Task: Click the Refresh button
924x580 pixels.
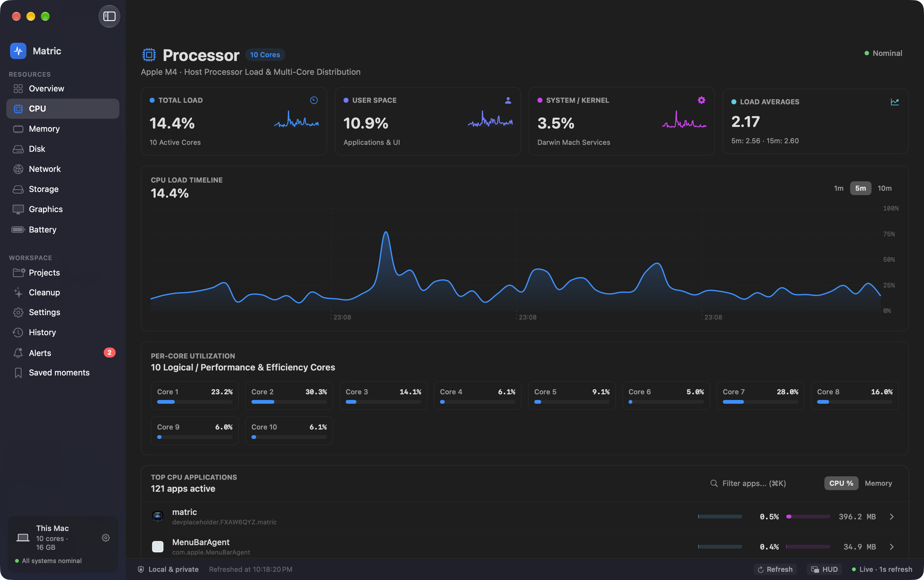Action: pyautogui.click(x=775, y=569)
